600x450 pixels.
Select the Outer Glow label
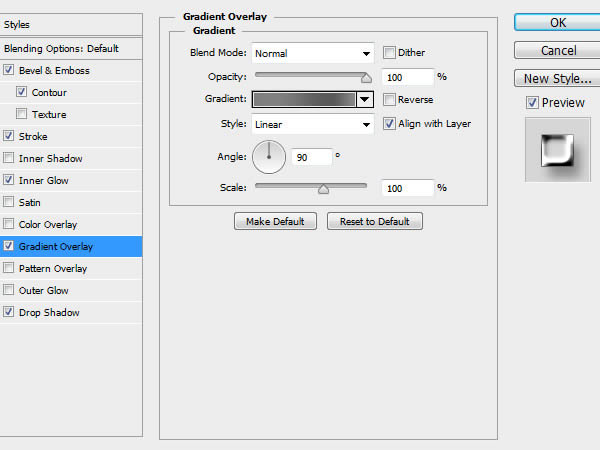[x=44, y=290]
